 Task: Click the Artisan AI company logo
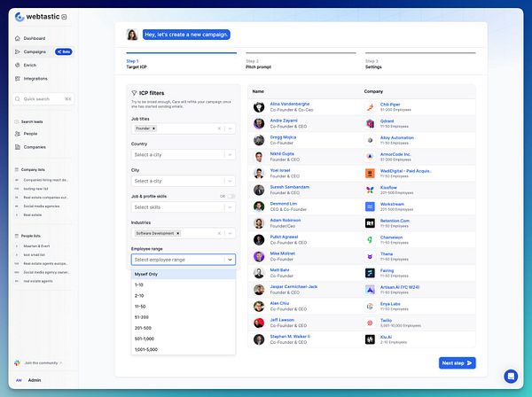point(370,290)
